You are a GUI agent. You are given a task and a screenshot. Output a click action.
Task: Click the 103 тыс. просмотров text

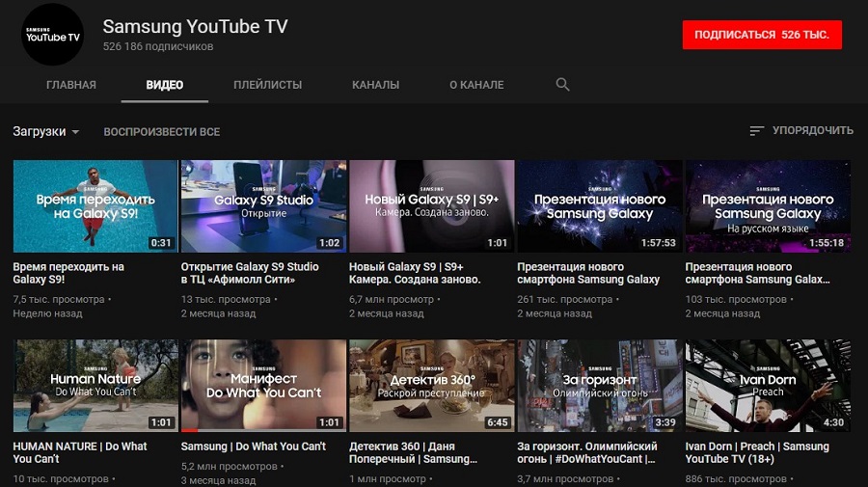[x=736, y=299]
